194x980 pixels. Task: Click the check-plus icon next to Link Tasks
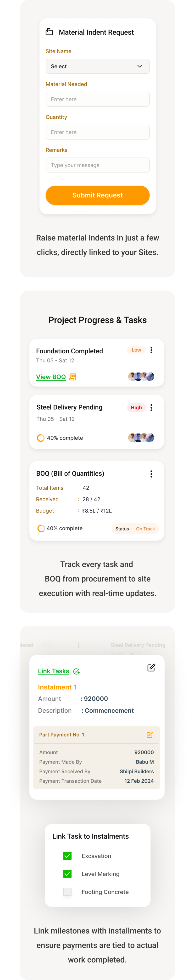point(77,671)
